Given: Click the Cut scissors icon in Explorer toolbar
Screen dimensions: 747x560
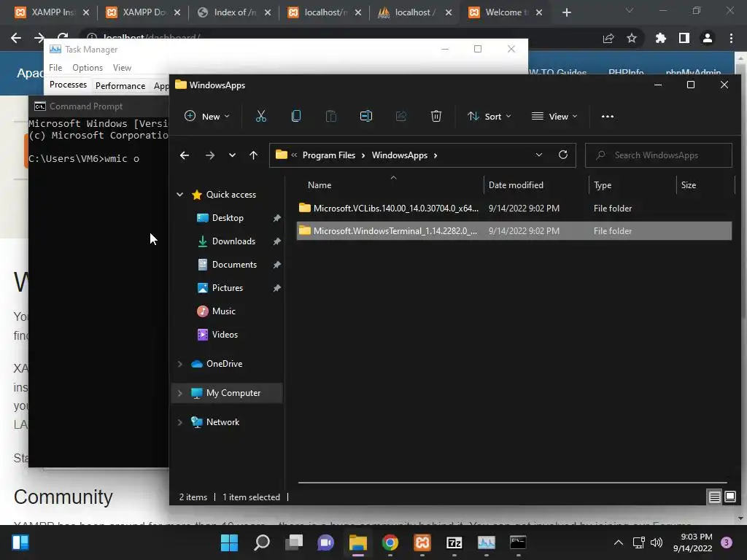Looking at the screenshot, I should (x=261, y=116).
